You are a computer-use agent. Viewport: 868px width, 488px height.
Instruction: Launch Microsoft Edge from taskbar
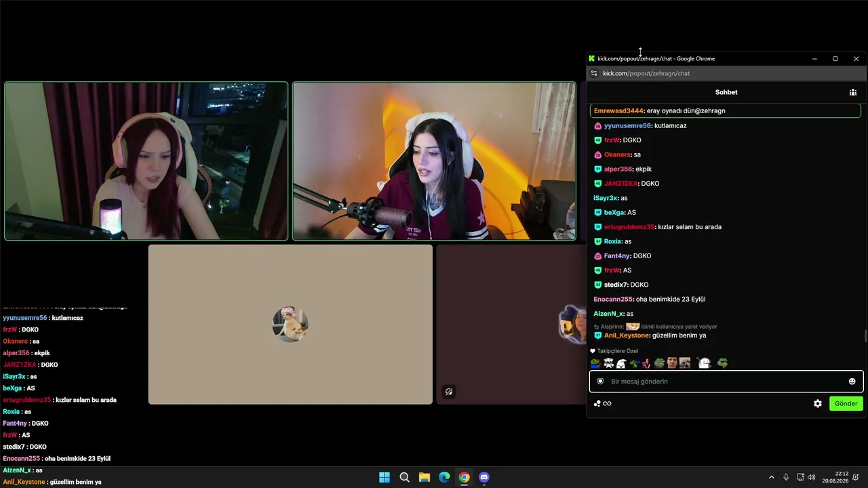click(x=444, y=477)
